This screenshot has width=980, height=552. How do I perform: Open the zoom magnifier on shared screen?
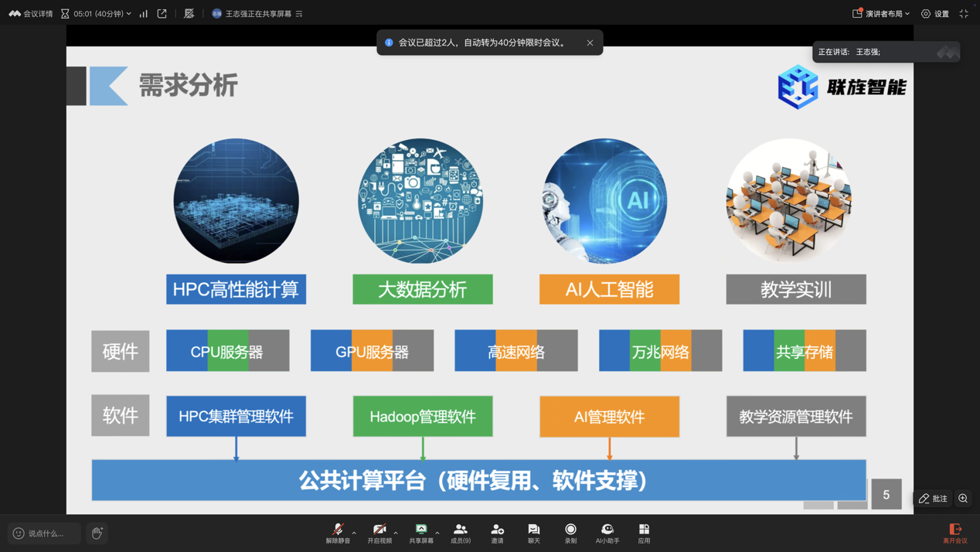click(963, 499)
